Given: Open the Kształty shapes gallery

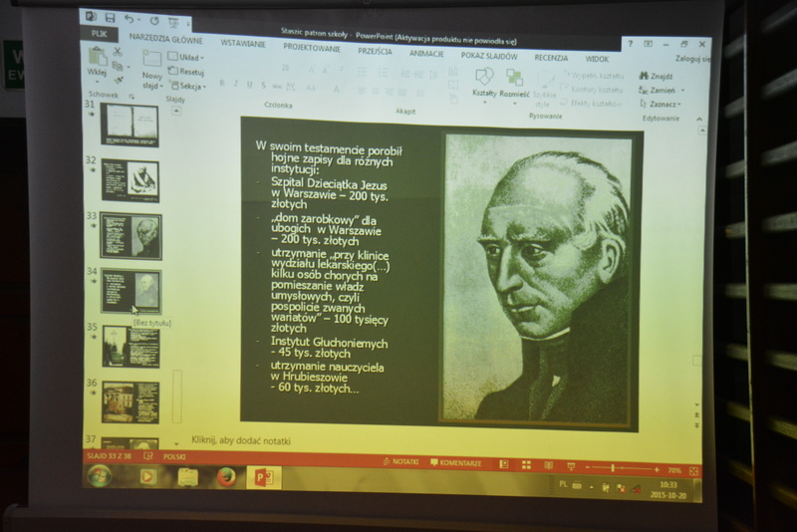Looking at the screenshot, I should tap(484, 80).
